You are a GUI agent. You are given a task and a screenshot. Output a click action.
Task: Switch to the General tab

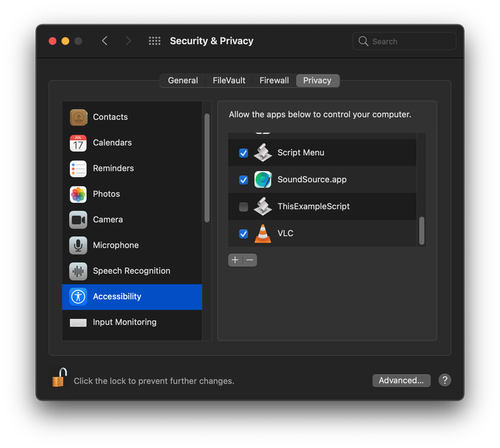(x=183, y=80)
